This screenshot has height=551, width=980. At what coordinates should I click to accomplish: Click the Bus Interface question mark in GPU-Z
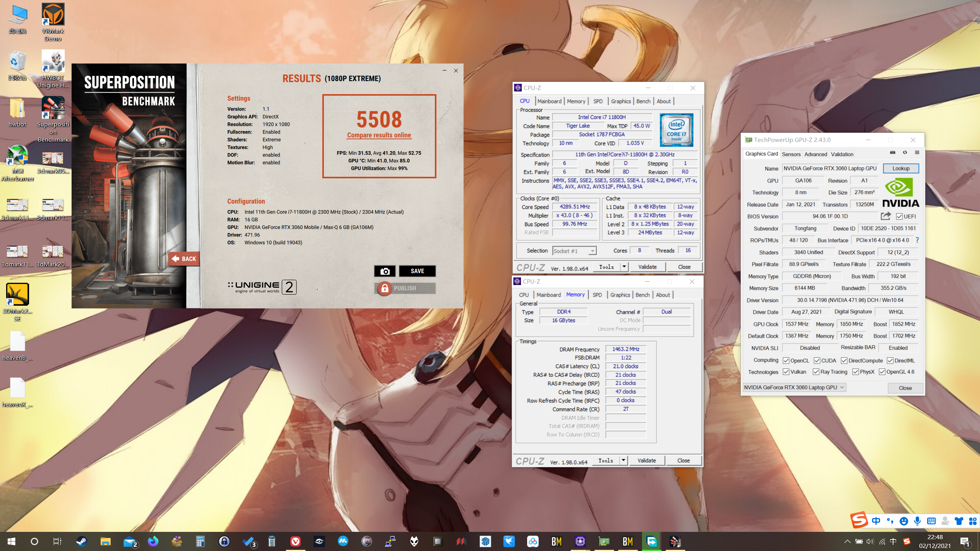pos(917,240)
